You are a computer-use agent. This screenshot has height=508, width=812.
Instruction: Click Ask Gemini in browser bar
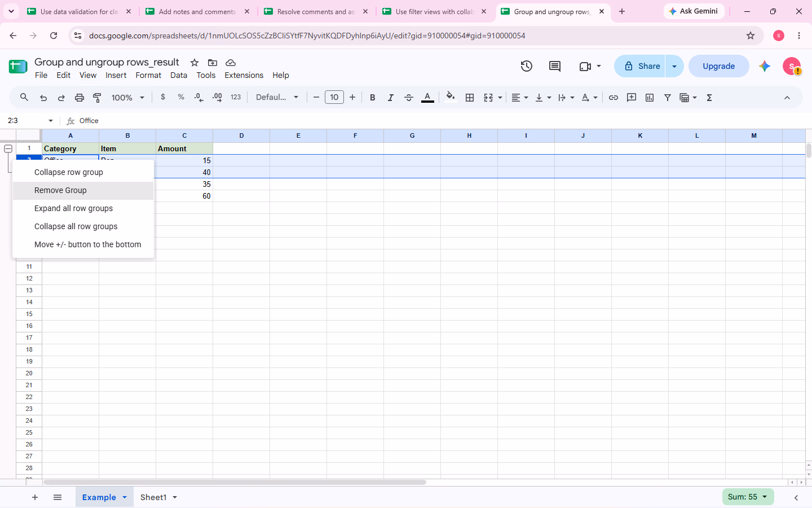[694, 11]
